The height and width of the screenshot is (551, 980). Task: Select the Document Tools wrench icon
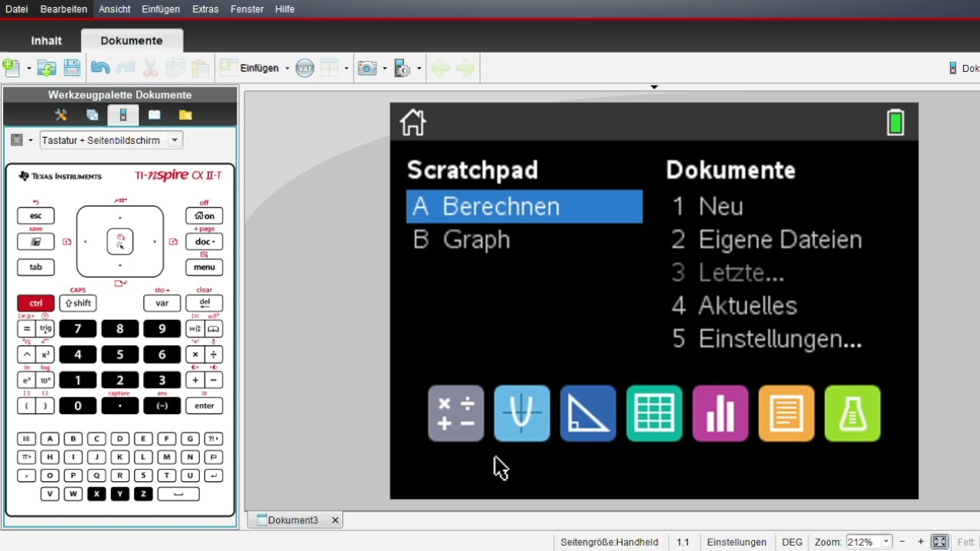[x=61, y=115]
